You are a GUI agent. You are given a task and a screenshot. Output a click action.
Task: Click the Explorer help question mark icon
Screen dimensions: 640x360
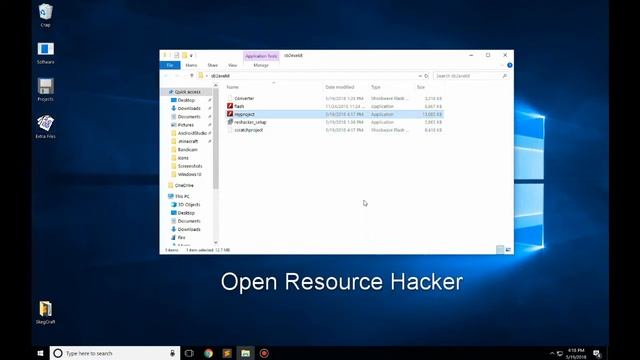pyautogui.click(x=509, y=65)
